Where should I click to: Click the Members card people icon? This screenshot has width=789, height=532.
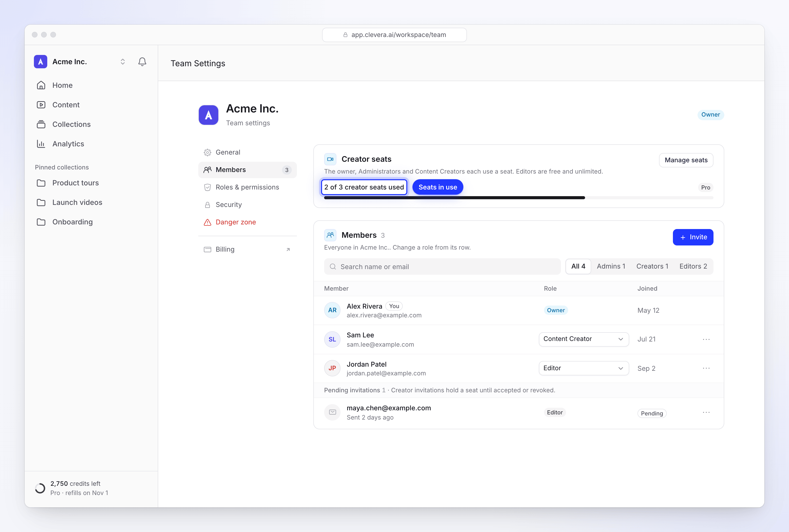330,235
